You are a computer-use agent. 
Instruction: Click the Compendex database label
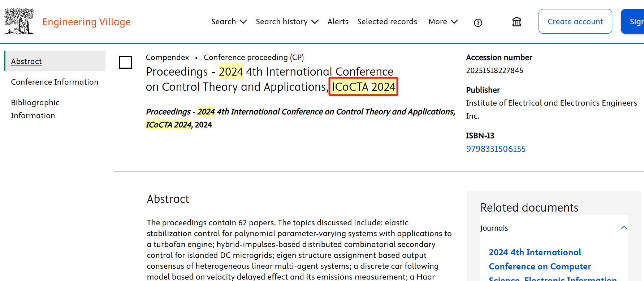tap(167, 58)
